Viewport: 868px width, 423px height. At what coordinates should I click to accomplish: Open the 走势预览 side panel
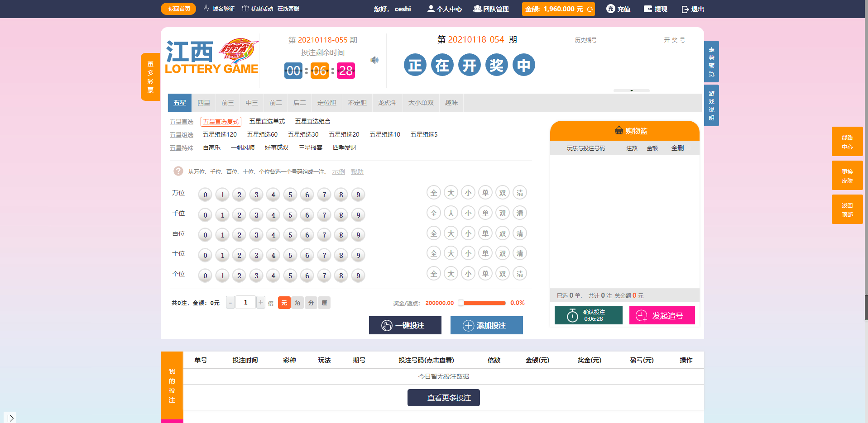tap(711, 62)
